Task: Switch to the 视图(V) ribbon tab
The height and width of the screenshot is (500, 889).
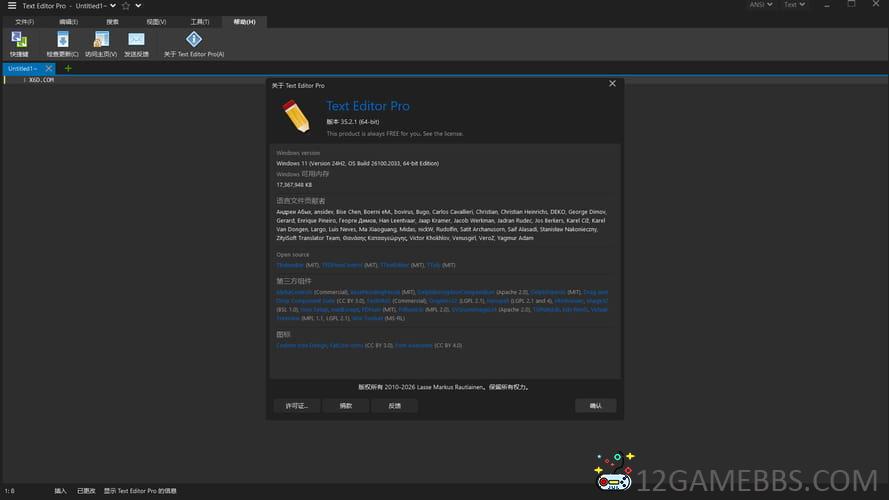Action: (156, 21)
